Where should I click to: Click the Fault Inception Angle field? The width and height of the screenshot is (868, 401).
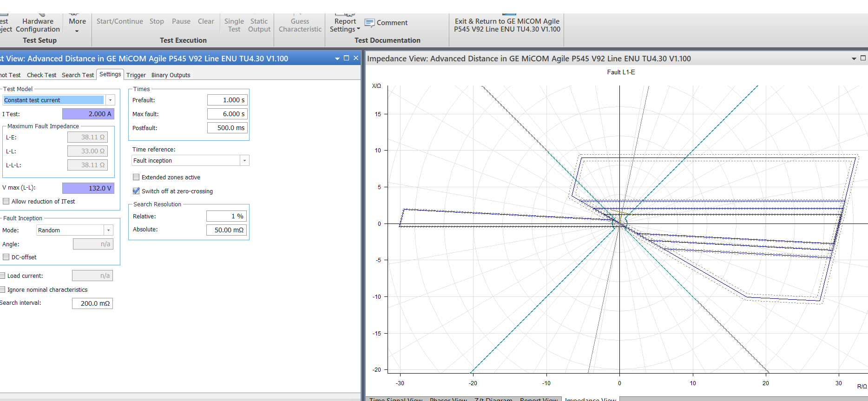coord(93,244)
